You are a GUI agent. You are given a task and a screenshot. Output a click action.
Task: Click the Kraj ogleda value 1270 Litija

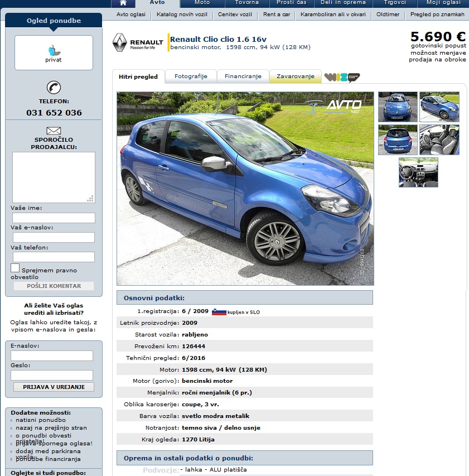tap(198, 440)
